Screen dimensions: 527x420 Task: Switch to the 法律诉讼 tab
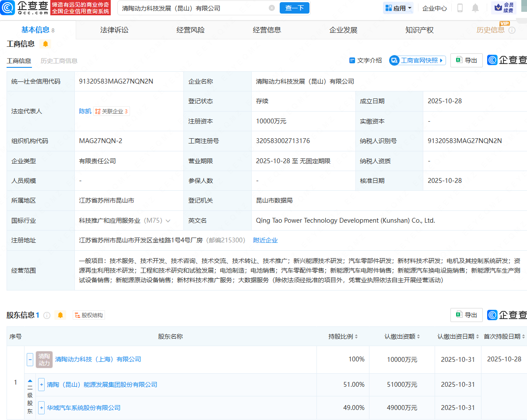coord(114,30)
